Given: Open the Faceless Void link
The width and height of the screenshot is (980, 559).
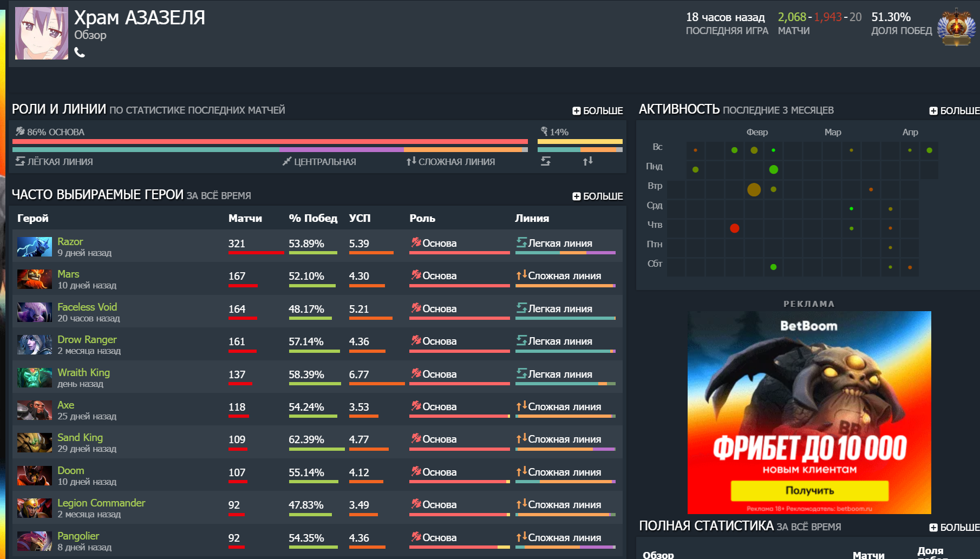Looking at the screenshot, I should pyautogui.click(x=87, y=307).
